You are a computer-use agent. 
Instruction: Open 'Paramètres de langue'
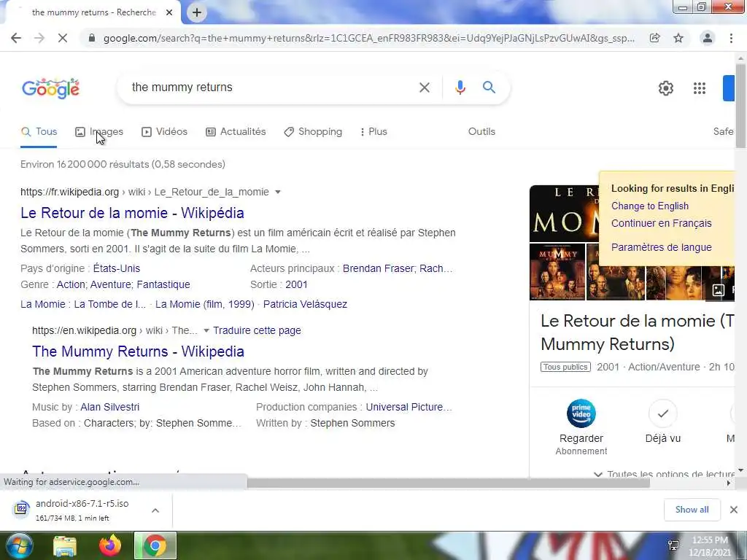[661, 248]
